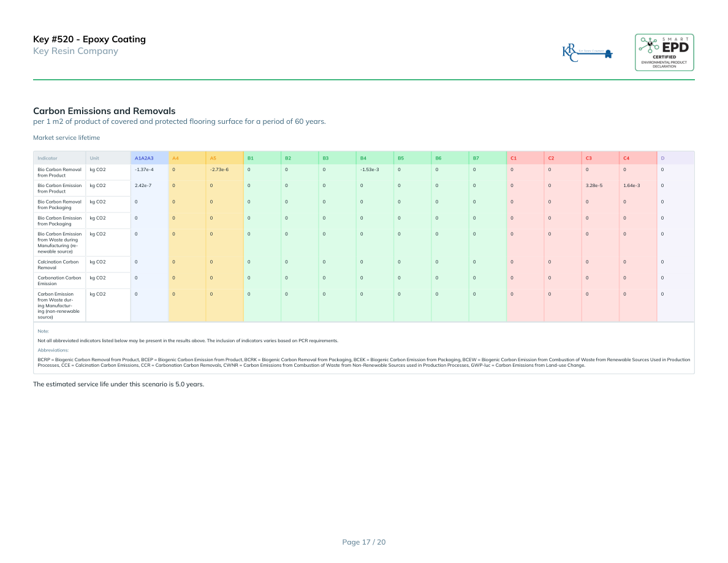
Task: Click the Calcination Carbon Removal row label
Action: [58, 264]
